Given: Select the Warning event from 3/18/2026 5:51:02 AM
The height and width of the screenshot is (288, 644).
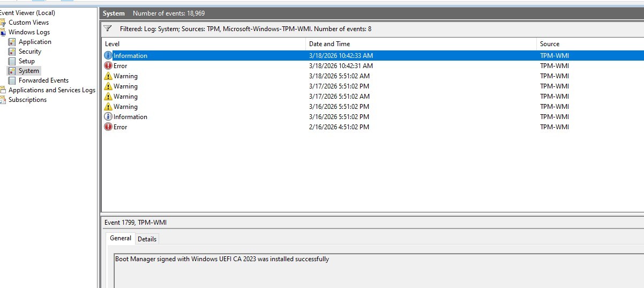Looking at the screenshot, I should click(125, 76).
